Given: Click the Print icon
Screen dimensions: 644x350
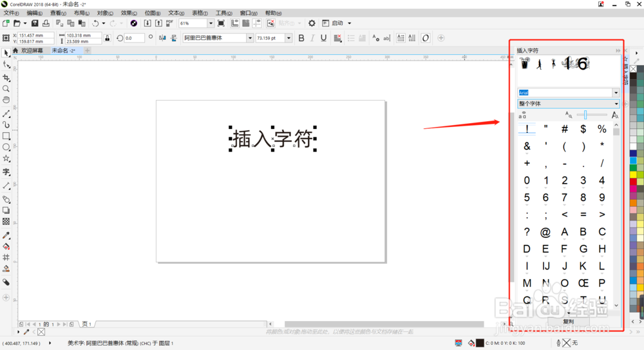Looking at the screenshot, I should click(46, 23).
